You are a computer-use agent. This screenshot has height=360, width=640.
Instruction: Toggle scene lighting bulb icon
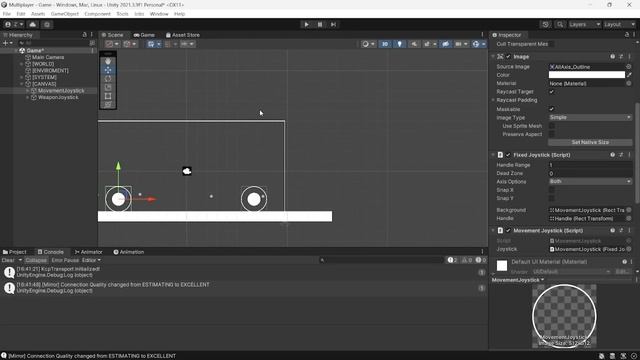point(400,44)
